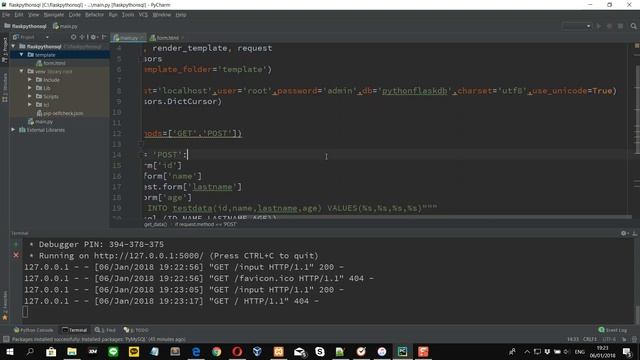Click flaskpythonsql breadcrumb in navigation bar
This screenshot has width=640, height=360.
(26, 26)
